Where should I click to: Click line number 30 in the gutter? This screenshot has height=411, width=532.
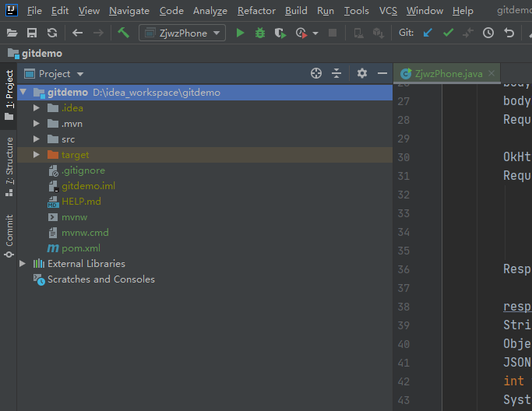[403, 157]
